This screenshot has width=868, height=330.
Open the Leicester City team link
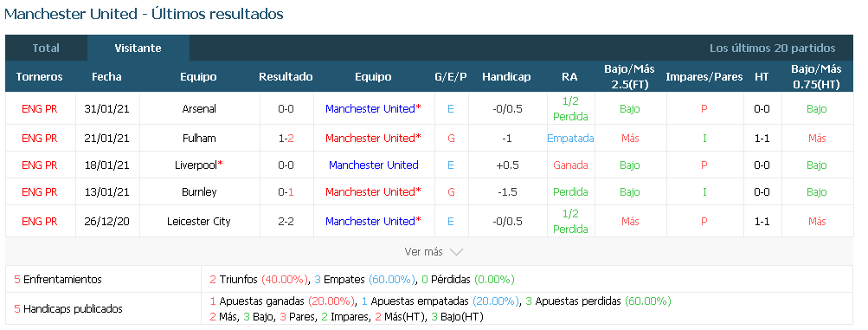pyautogui.click(x=199, y=222)
